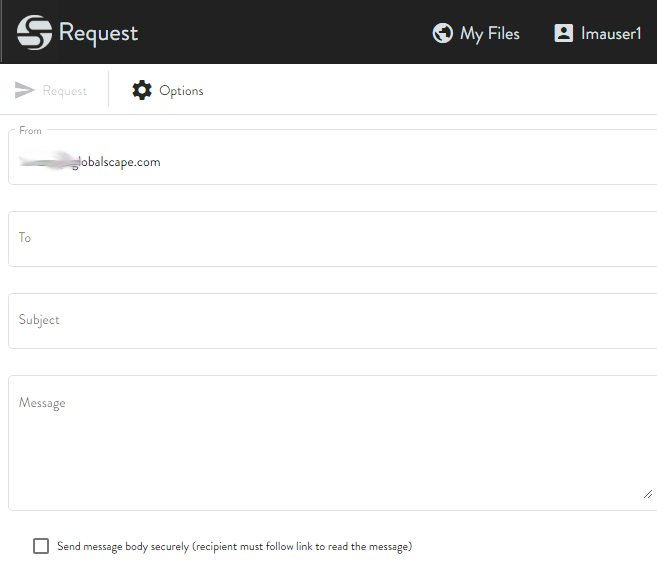Click the 'From' field label
The image size is (657, 573).
click(x=30, y=131)
